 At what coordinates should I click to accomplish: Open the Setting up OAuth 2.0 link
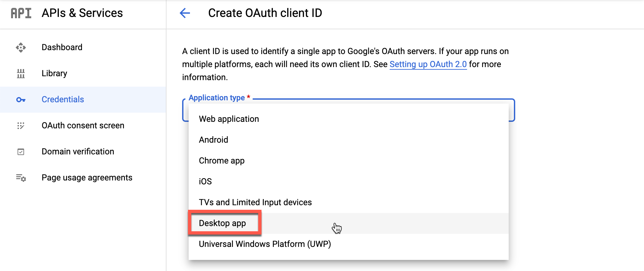click(x=428, y=64)
